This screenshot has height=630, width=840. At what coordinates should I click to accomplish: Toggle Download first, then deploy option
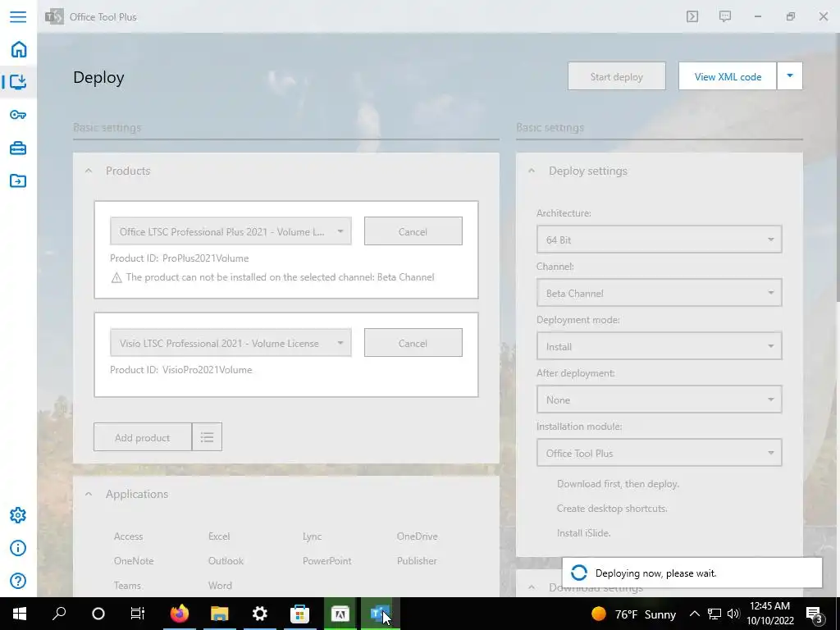click(x=618, y=484)
